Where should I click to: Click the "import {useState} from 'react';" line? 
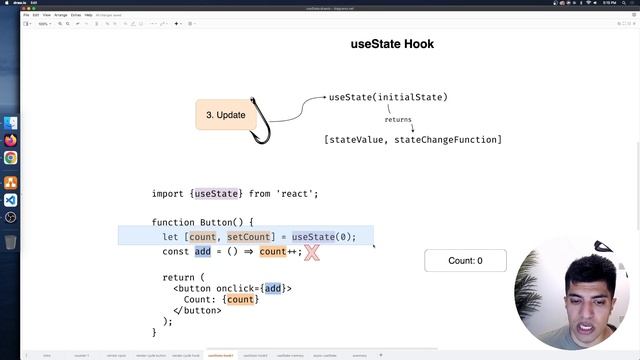click(x=235, y=193)
